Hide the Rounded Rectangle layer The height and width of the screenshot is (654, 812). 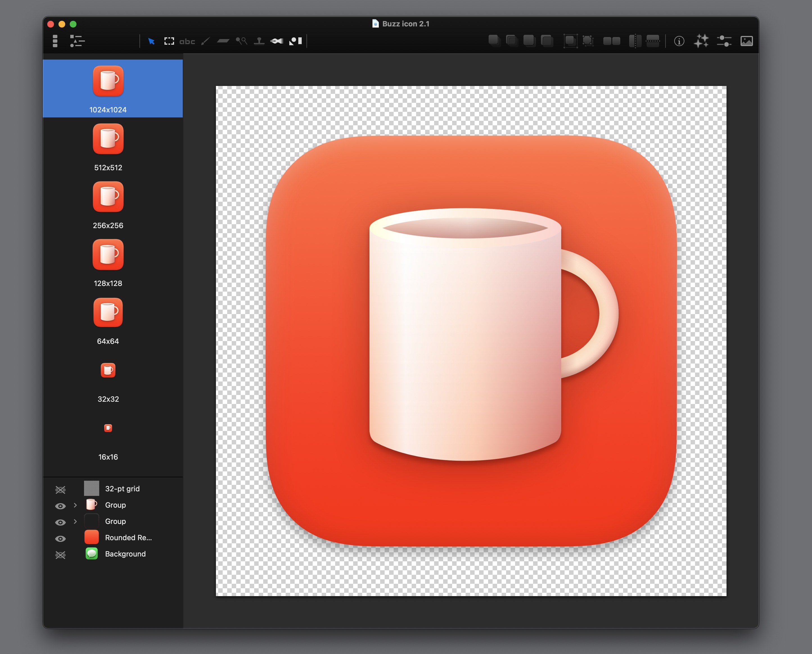[x=60, y=538]
